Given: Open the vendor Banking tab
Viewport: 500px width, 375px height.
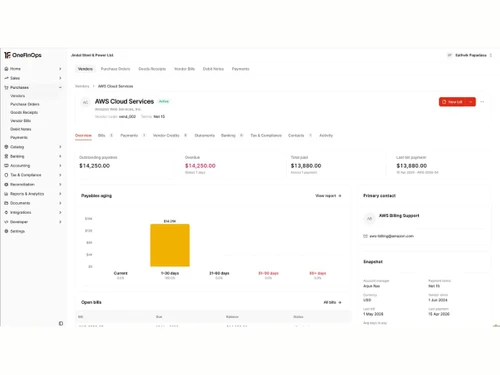Looking at the screenshot, I should tap(232, 135).
